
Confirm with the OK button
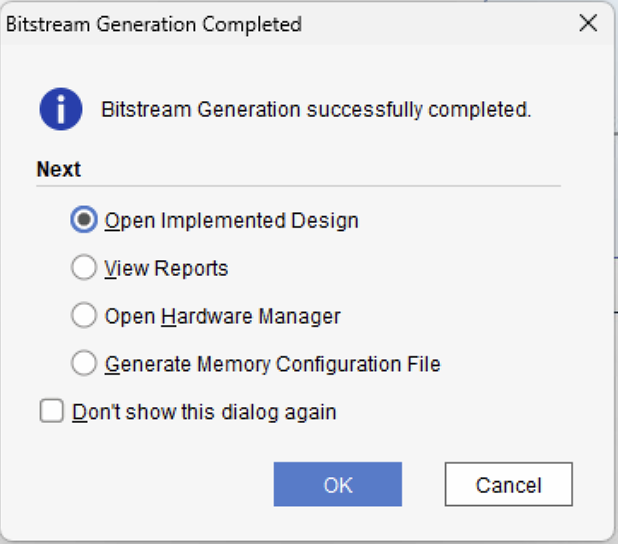tap(337, 485)
